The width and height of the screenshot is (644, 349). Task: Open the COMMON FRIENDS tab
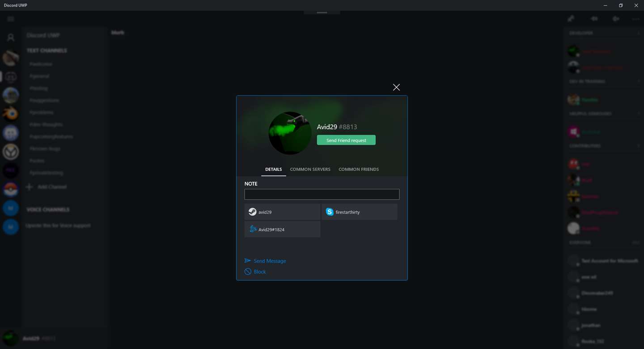click(x=359, y=169)
